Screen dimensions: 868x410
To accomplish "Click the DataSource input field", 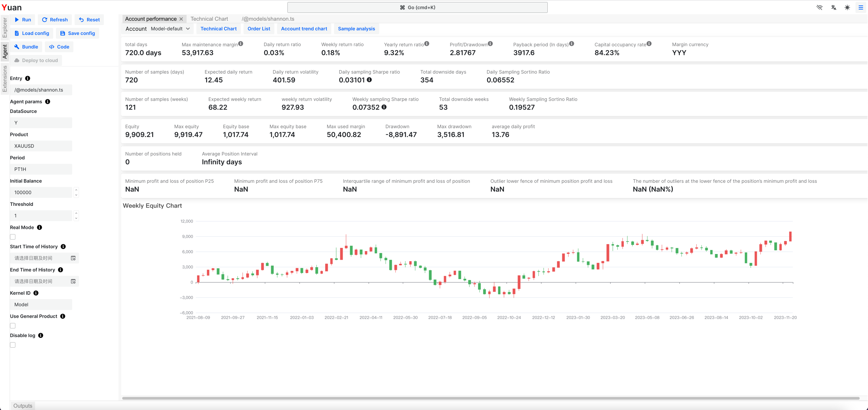I will [41, 123].
